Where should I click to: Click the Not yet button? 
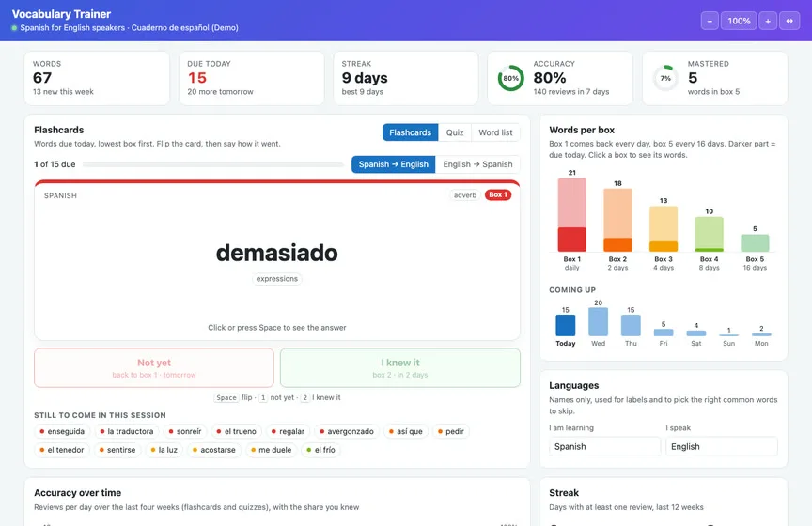pos(154,367)
